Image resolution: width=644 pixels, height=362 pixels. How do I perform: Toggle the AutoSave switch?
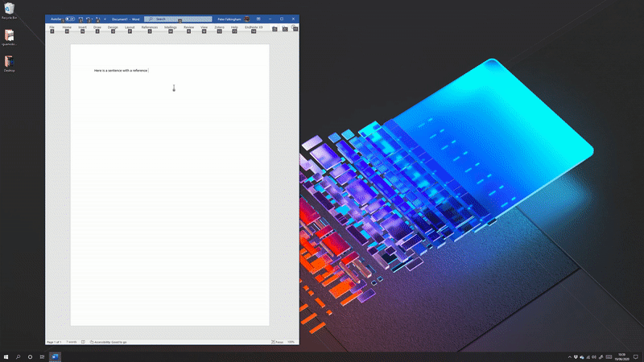(69, 18)
